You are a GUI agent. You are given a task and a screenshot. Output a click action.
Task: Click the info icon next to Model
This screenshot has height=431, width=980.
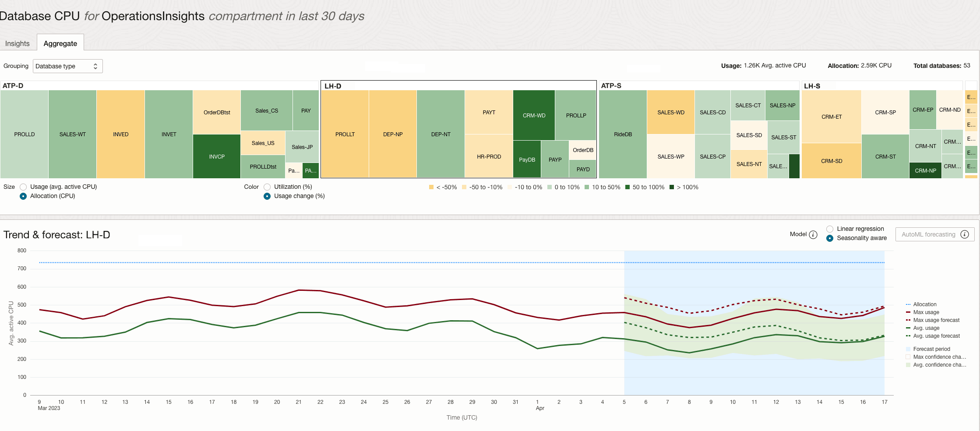click(x=814, y=235)
